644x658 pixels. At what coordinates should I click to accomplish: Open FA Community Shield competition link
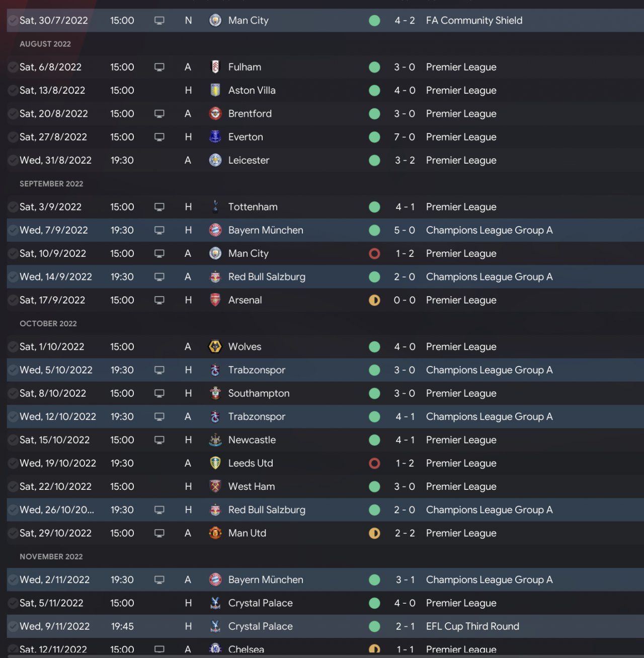[x=474, y=21]
